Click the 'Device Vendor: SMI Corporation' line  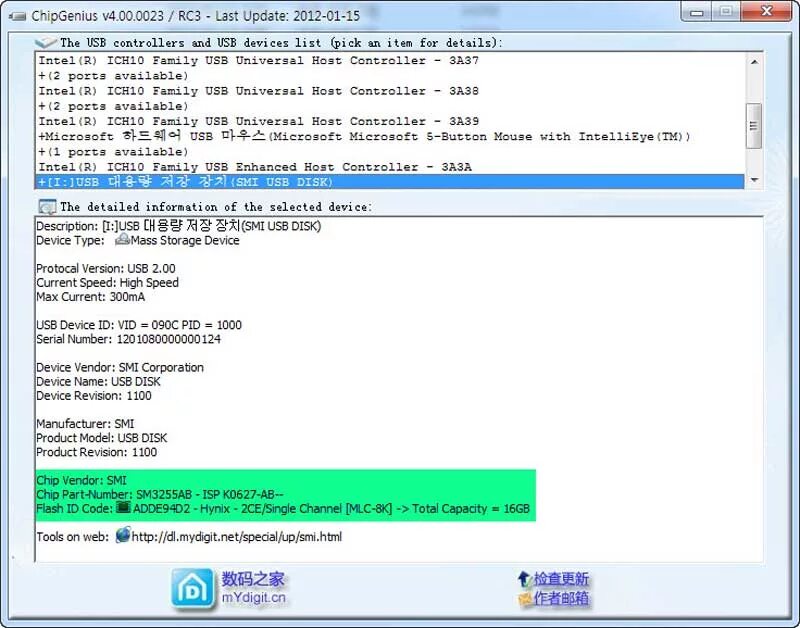[x=120, y=367]
